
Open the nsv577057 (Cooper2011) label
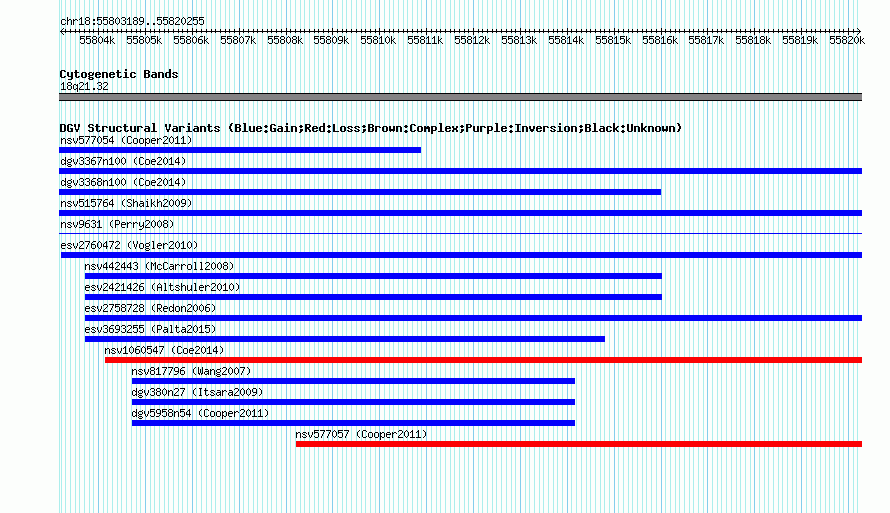tap(361, 434)
